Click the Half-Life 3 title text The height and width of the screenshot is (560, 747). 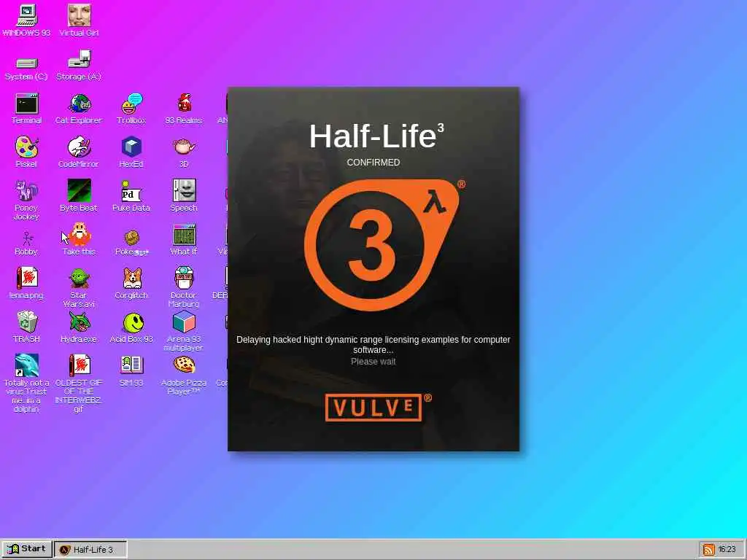click(x=376, y=136)
